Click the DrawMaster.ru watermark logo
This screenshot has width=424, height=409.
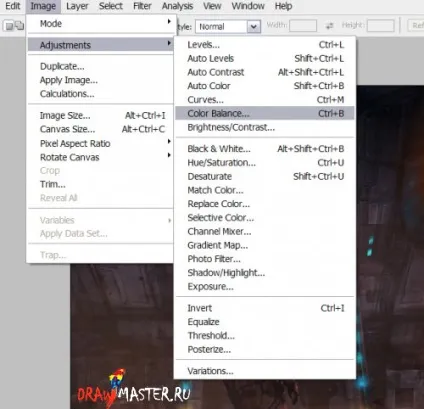[x=134, y=389]
